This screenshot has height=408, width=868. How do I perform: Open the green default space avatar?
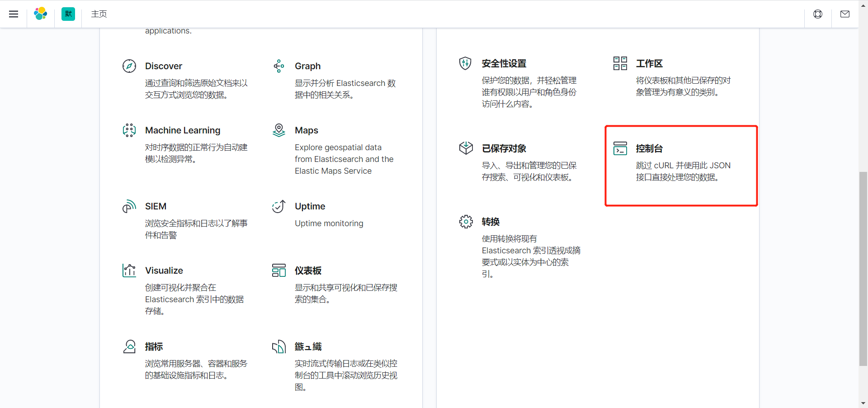point(68,14)
